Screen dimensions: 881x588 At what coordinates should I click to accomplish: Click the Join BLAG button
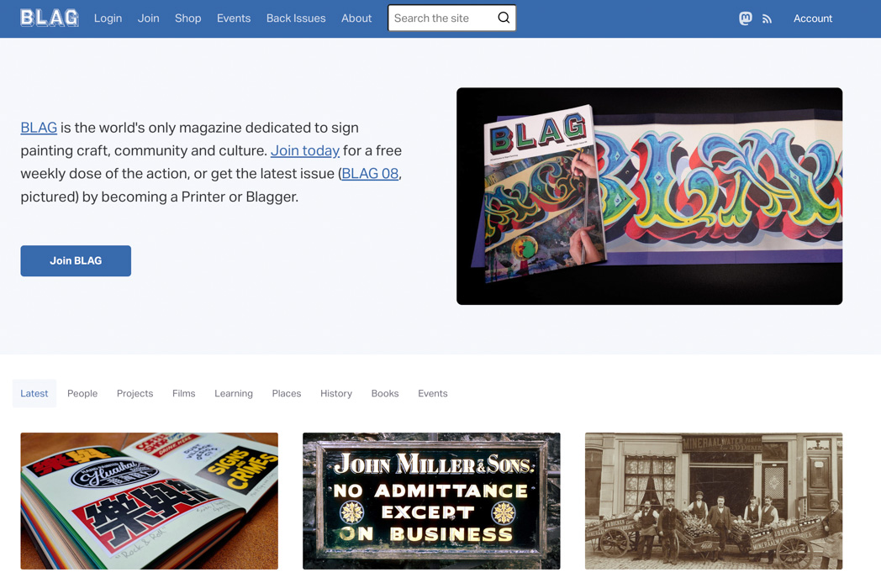pos(76,260)
